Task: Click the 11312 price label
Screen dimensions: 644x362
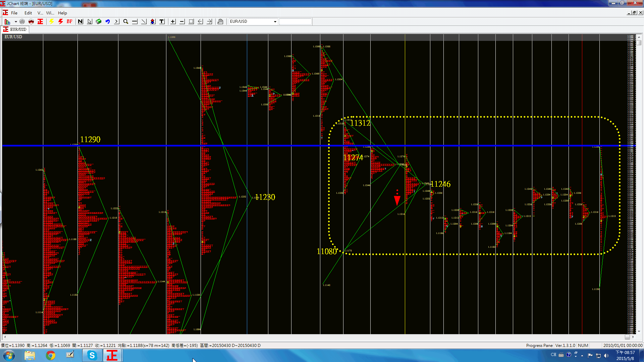Action: (360, 123)
